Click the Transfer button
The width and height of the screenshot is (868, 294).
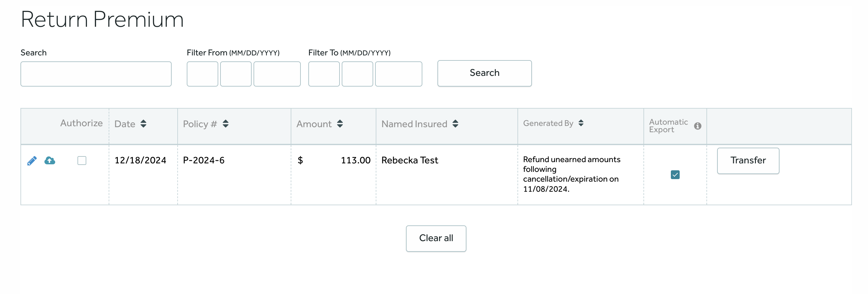click(x=748, y=161)
